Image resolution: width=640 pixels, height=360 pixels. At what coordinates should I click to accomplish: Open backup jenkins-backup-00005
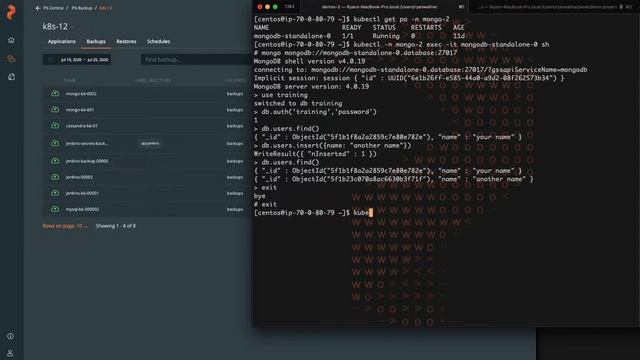(x=87, y=161)
